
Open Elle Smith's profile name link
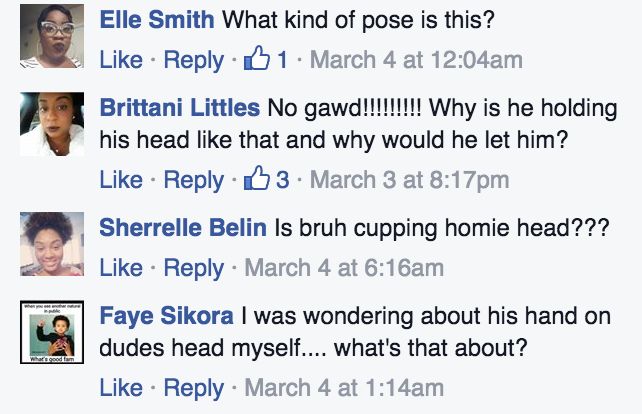click(157, 18)
